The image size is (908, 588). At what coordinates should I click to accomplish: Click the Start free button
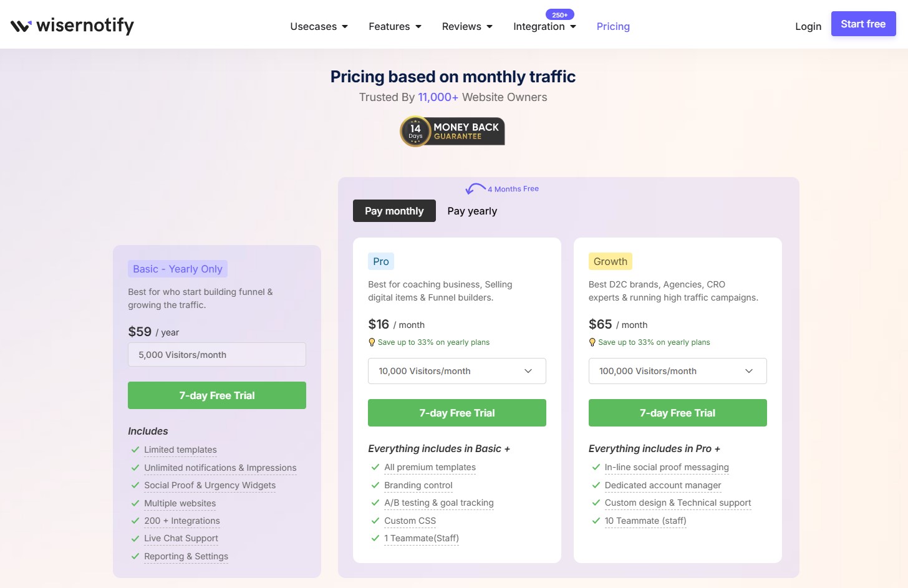pos(863,24)
